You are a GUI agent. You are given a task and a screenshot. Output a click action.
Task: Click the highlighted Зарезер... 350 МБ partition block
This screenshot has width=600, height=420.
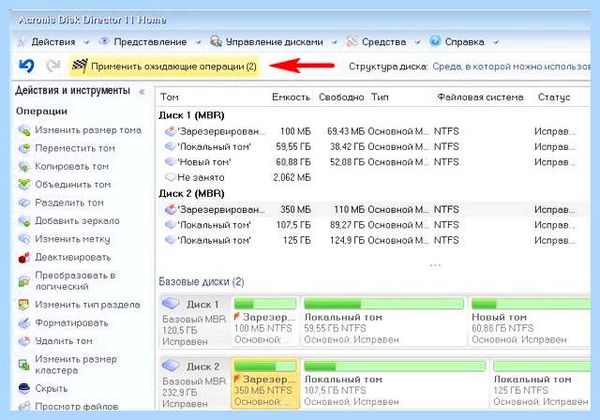click(265, 383)
